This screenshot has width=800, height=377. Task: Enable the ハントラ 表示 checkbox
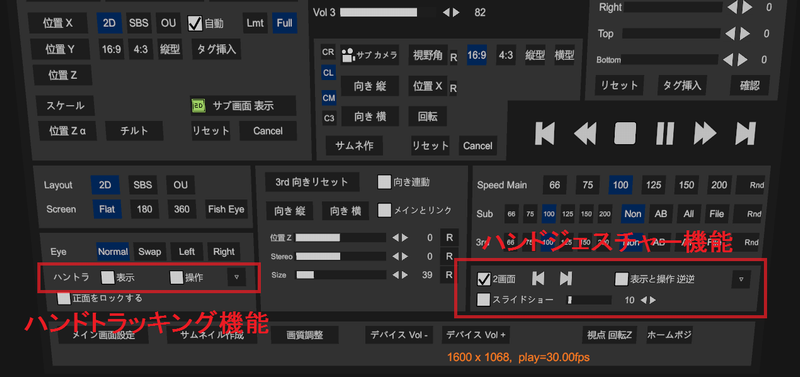[x=107, y=278]
